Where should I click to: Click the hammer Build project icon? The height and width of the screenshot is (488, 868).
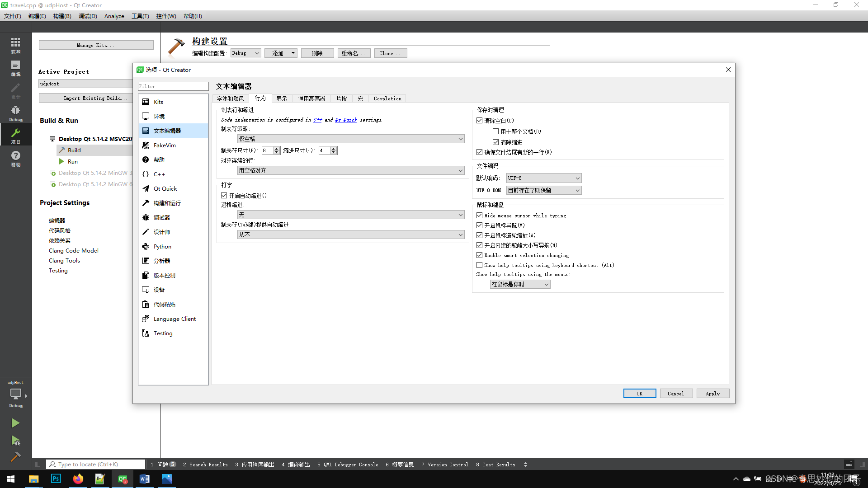click(15, 457)
